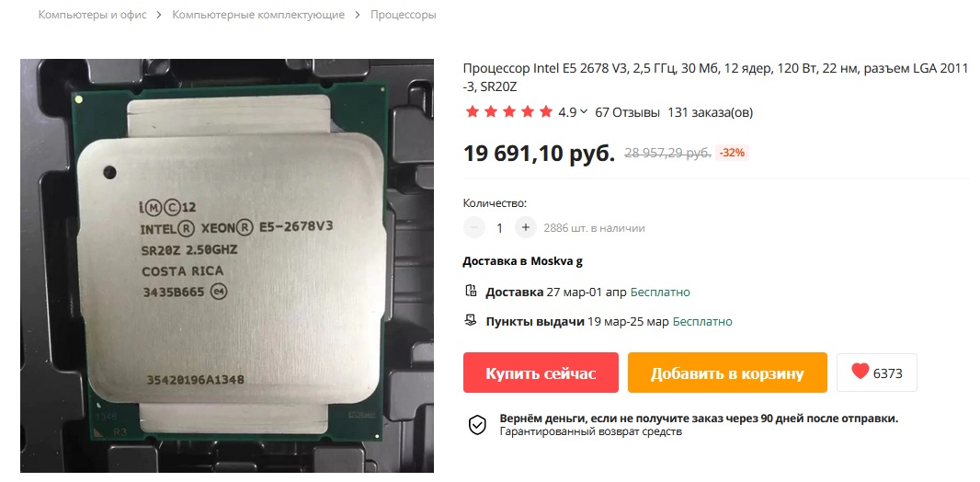This screenshot has height=482, width=980.
Task: Click second breadcrumb chevron before Процессоры
Action: coord(357,15)
